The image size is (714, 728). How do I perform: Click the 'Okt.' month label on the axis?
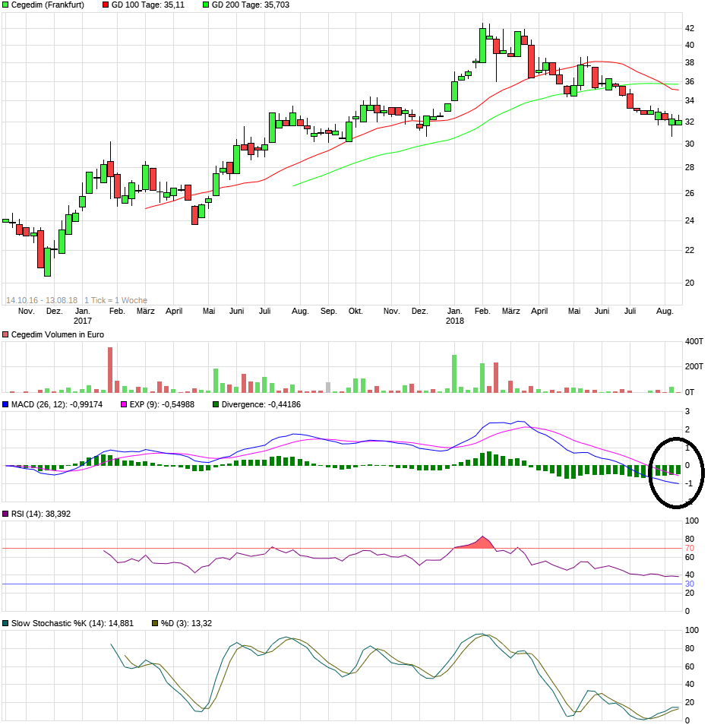coord(355,312)
